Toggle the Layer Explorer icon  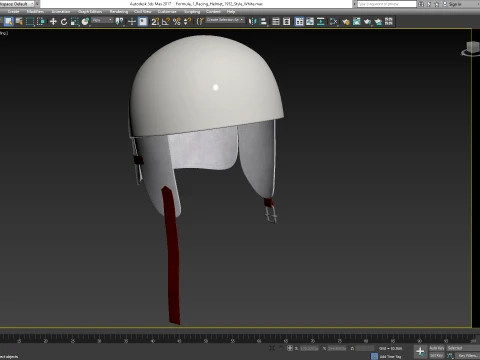pyautogui.click(x=286, y=22)
